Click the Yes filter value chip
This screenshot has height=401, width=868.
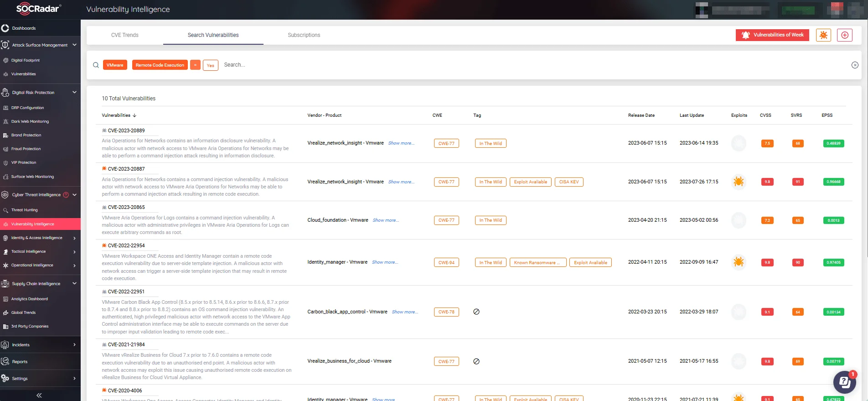click(210, 65)
